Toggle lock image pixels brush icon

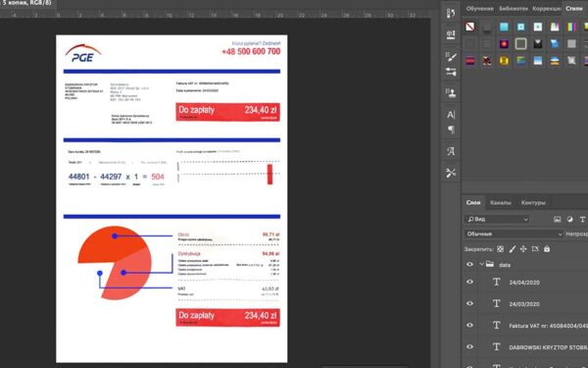click(513, 249)
